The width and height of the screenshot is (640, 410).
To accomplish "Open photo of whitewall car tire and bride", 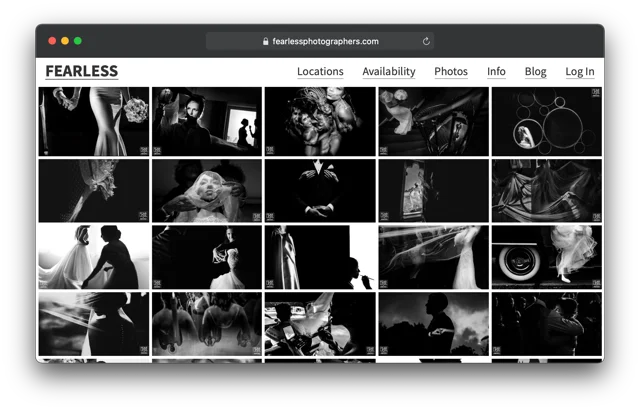I will pos(547,257).
